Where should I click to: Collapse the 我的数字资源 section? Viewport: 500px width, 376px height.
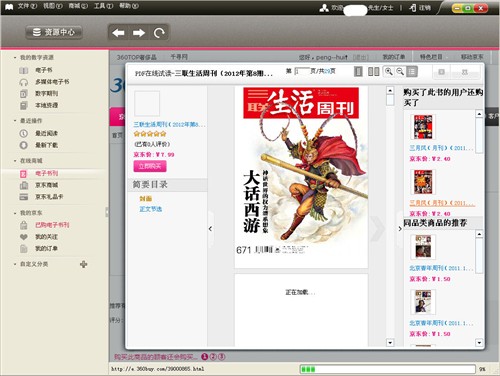(15, 57)
